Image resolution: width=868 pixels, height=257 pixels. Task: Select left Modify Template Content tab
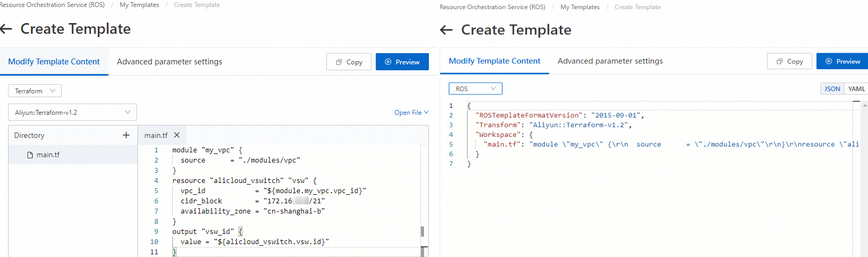click(x=54, y=62)
